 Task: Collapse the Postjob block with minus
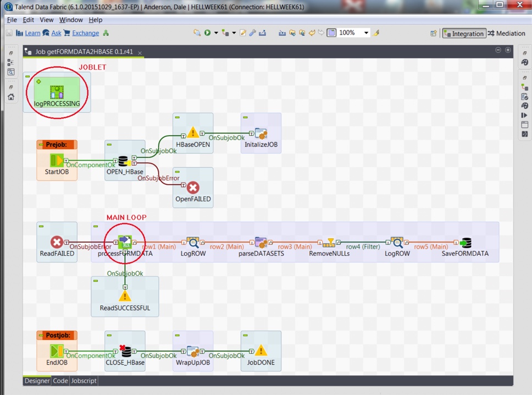(x=41, y=336)
